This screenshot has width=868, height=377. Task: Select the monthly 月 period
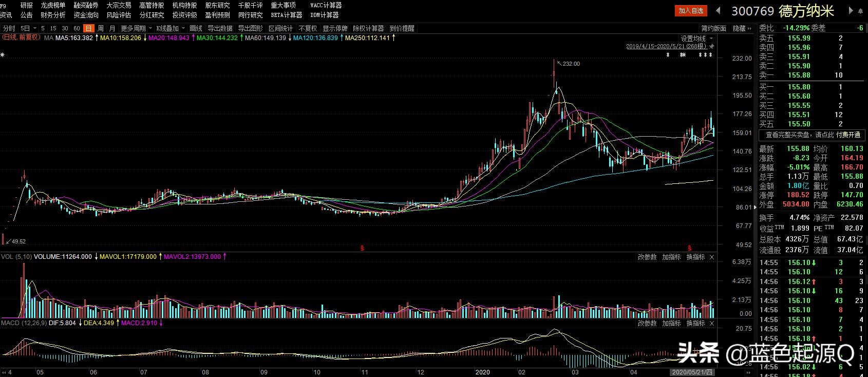[112, 28]
